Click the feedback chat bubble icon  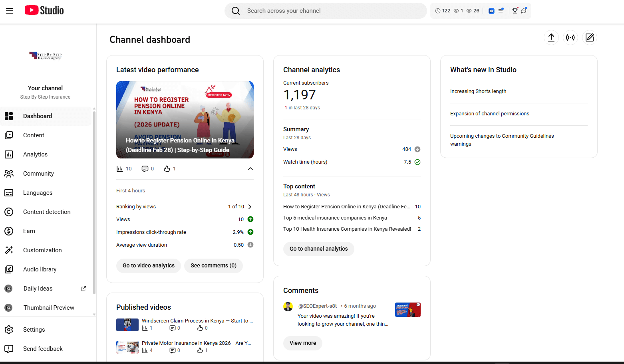(524, 11)
